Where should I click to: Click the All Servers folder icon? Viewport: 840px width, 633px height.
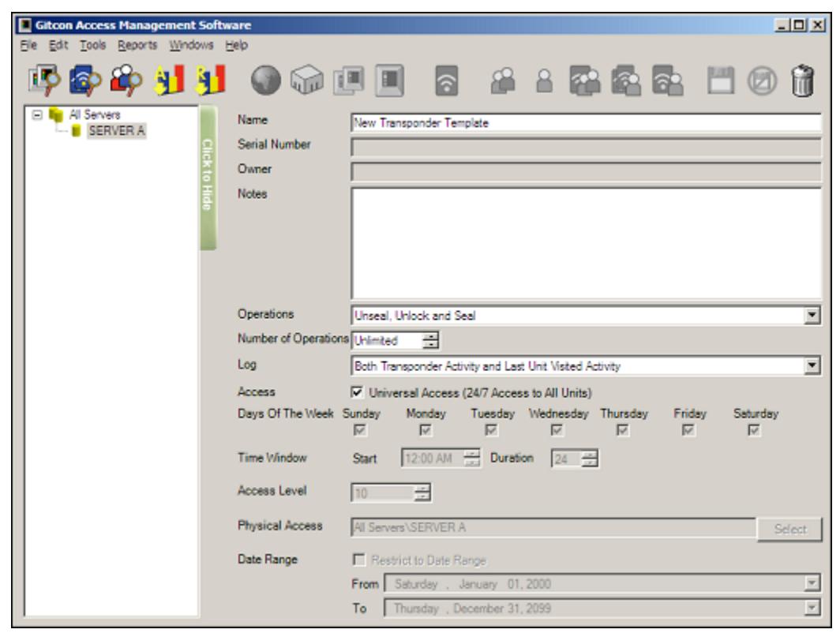(x=56, y=114)
